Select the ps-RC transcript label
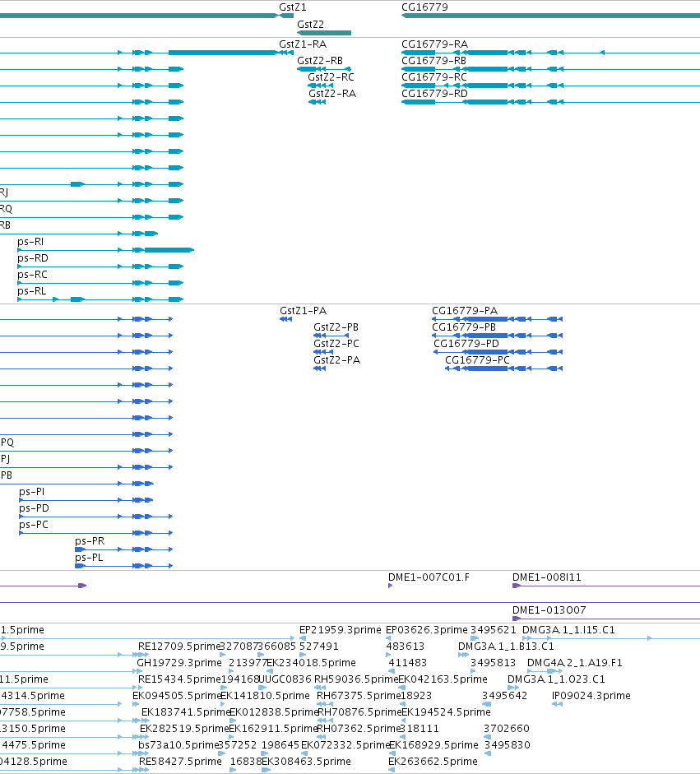This screenshot has width=700, height=774. click(33, 275)
